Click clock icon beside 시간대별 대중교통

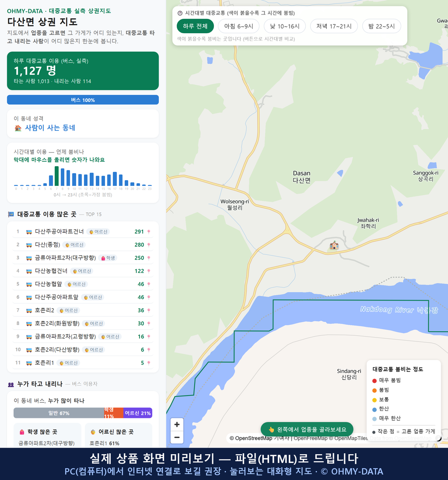[180, 13]
